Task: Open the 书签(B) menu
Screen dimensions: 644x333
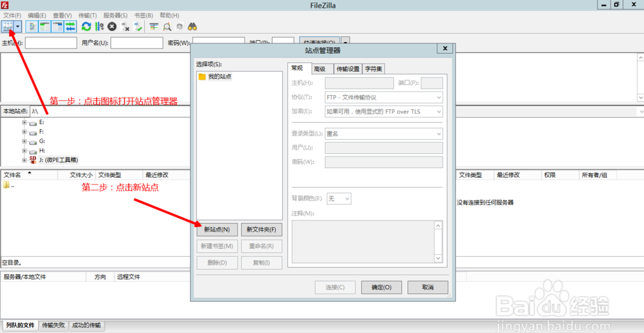Action: [x=144, y=16]
